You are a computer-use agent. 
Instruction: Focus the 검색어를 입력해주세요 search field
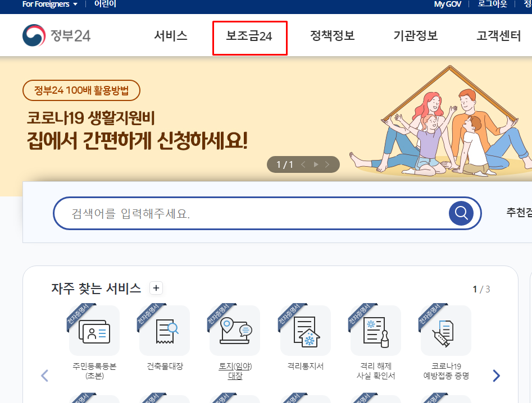[251, 213]
